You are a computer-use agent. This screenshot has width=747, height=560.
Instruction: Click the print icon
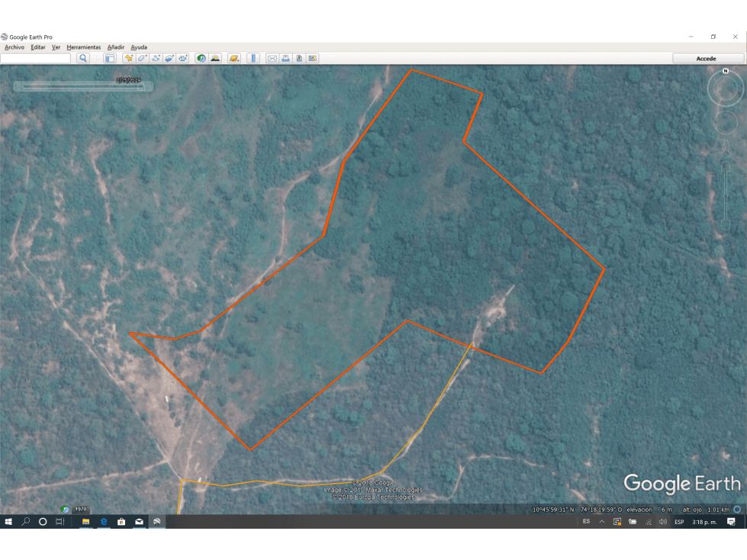coord(285,58)
